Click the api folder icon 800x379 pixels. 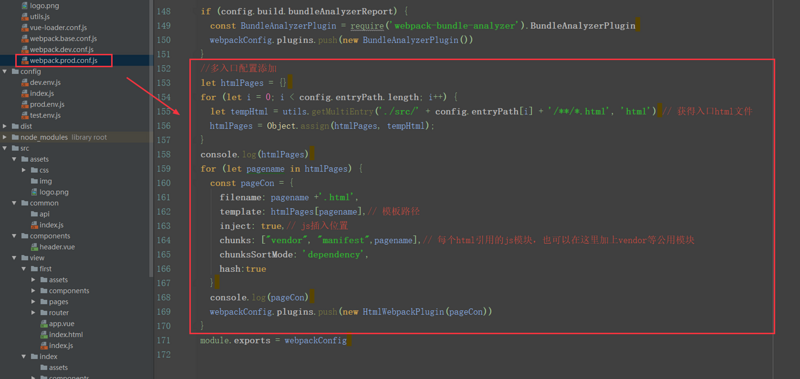click(35, 214)
